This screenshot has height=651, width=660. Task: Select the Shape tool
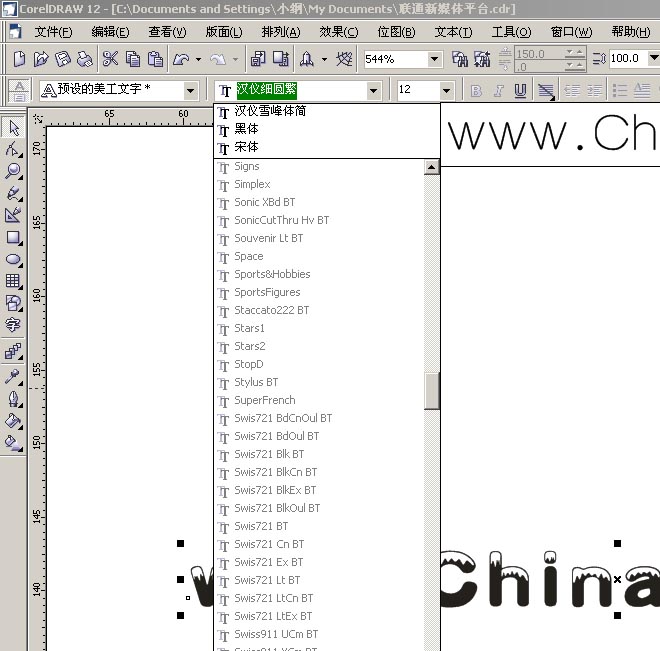click(13, 149)
